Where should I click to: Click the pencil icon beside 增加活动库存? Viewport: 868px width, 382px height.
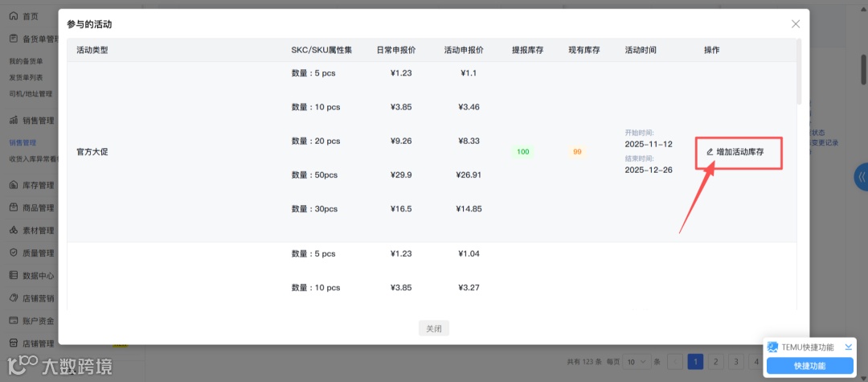click(710, 152)
